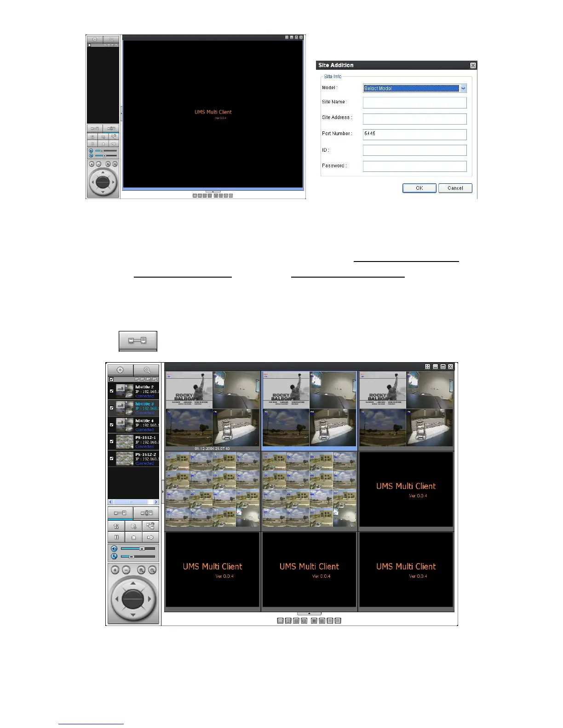The height and width of the screenshot is (728, 563).
Task: Select the h0410e 2 site name in the list
Action: [x=144, y=387]
